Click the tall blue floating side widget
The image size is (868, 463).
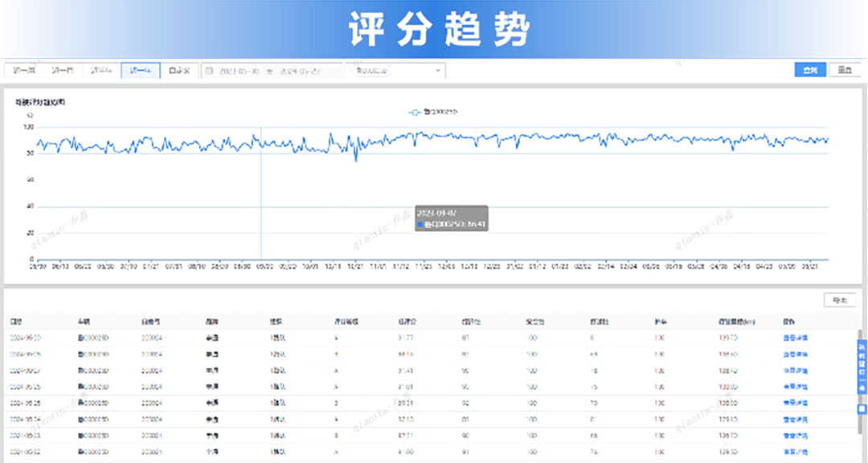point(862,367)
